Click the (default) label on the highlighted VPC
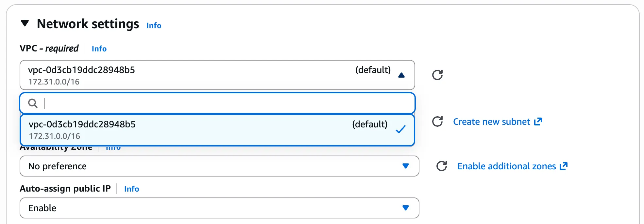 point(370,124)
